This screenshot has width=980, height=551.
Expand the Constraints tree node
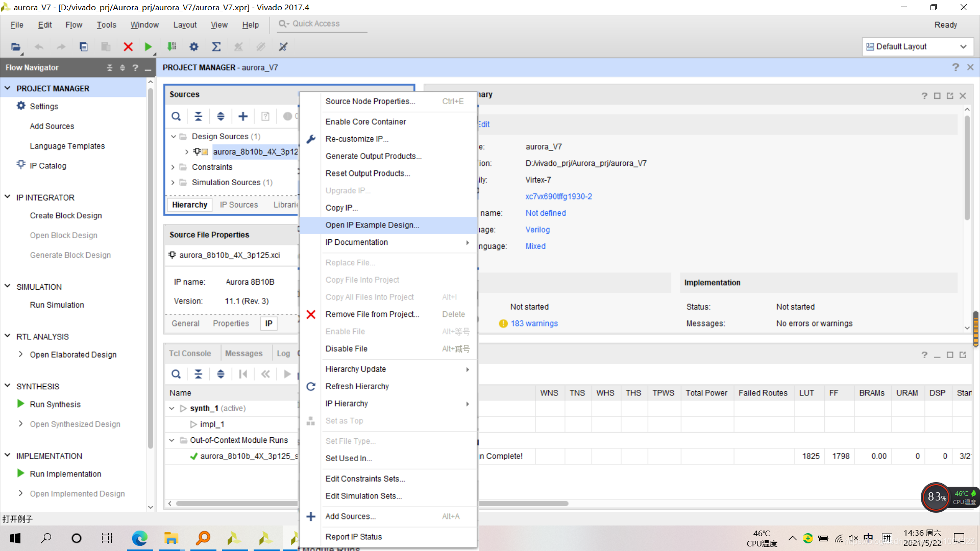click(x=173, y=167)
